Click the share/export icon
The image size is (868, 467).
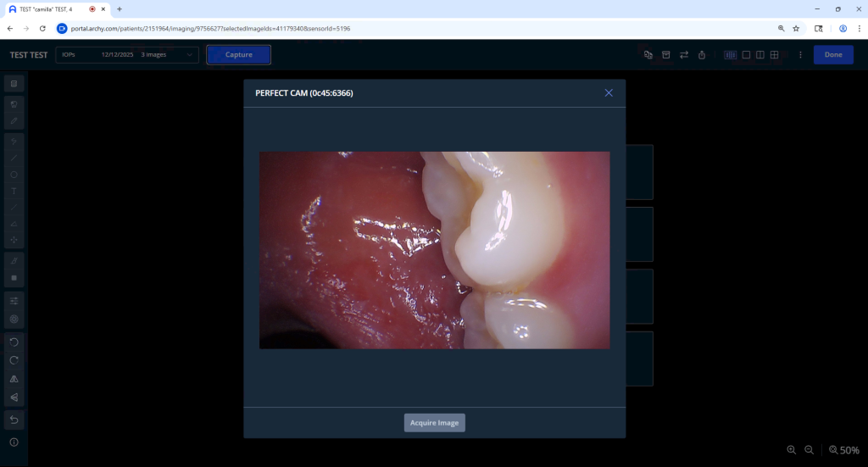[702, 55]
